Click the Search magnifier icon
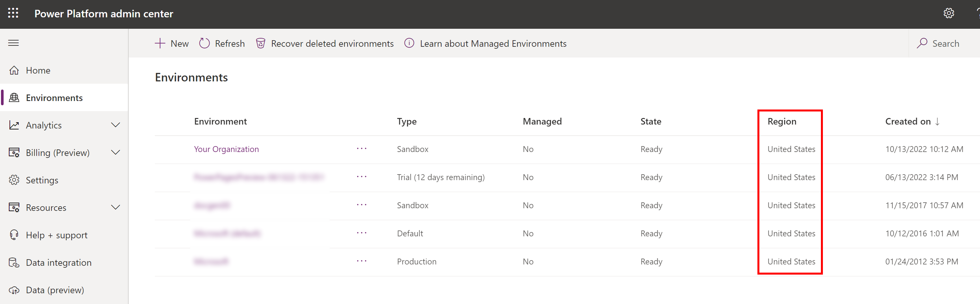Screen dimensions: 980x304 [922, 43]
